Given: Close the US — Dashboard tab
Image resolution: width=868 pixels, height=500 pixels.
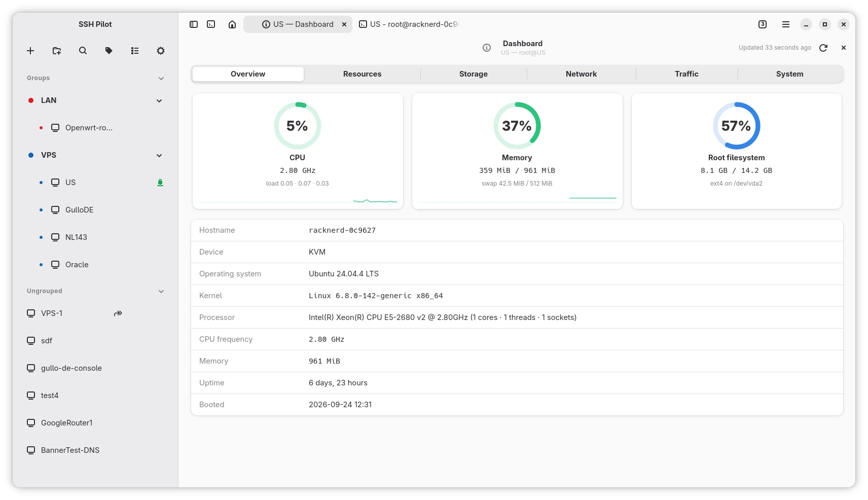Looking at the screenshot, I should click(344, 24).
